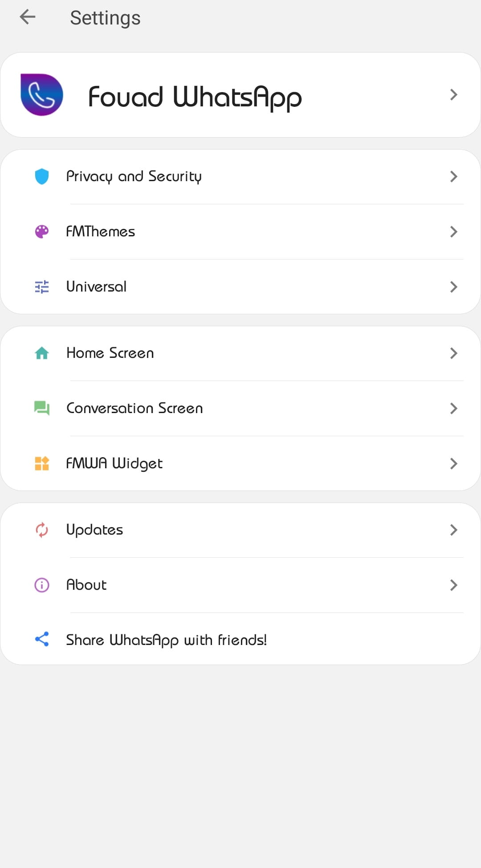This screenshot has height=868, width=481.
Task: Open the FMThemes menu entry
Action: point(101,231)
